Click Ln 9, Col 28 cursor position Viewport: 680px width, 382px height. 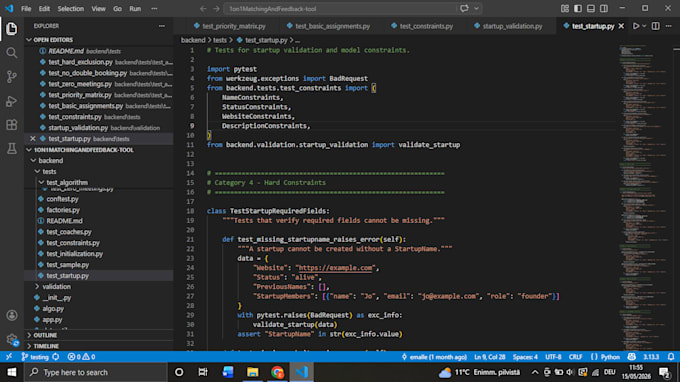490,357
